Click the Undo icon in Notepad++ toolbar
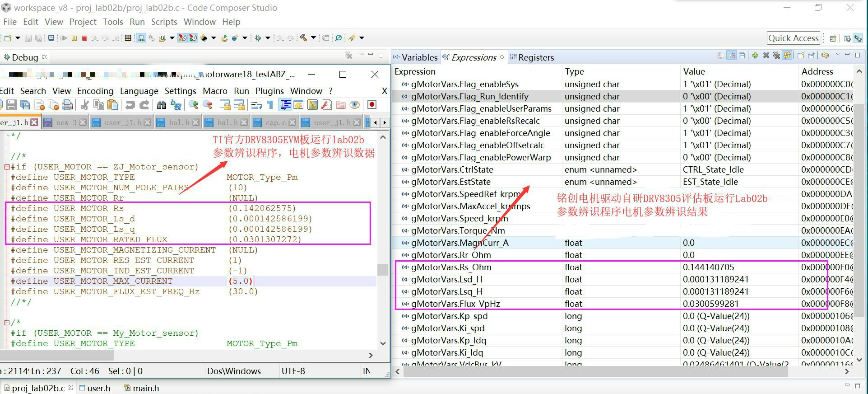The height and width of the screenshot is (394, 868). [130, 105]
